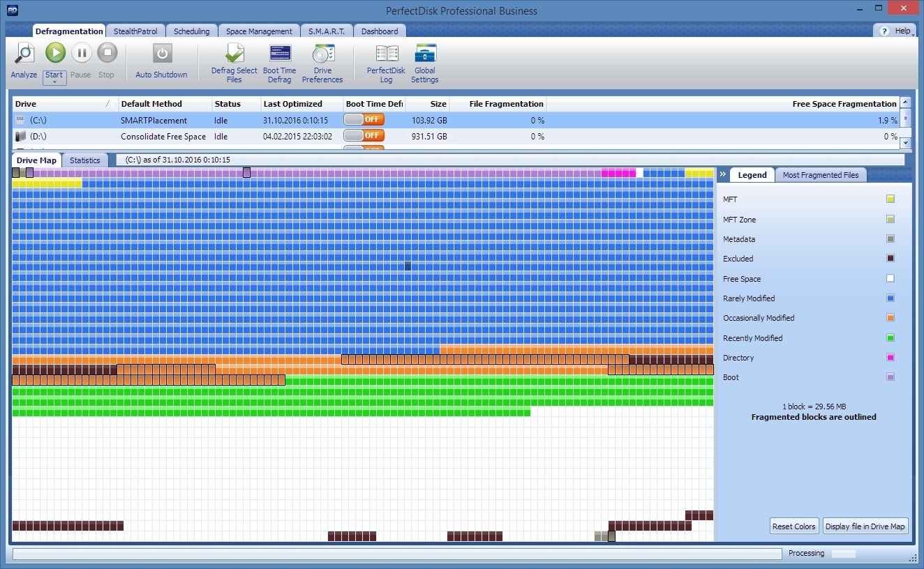
Task: Click the Size column header
Action: tap(427, 104)
